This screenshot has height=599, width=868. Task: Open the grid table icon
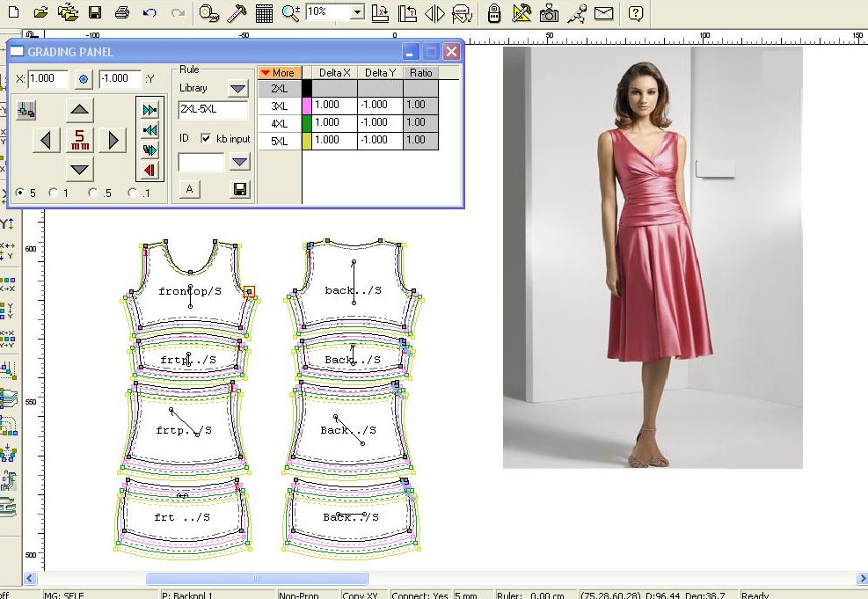coord(263,13)
